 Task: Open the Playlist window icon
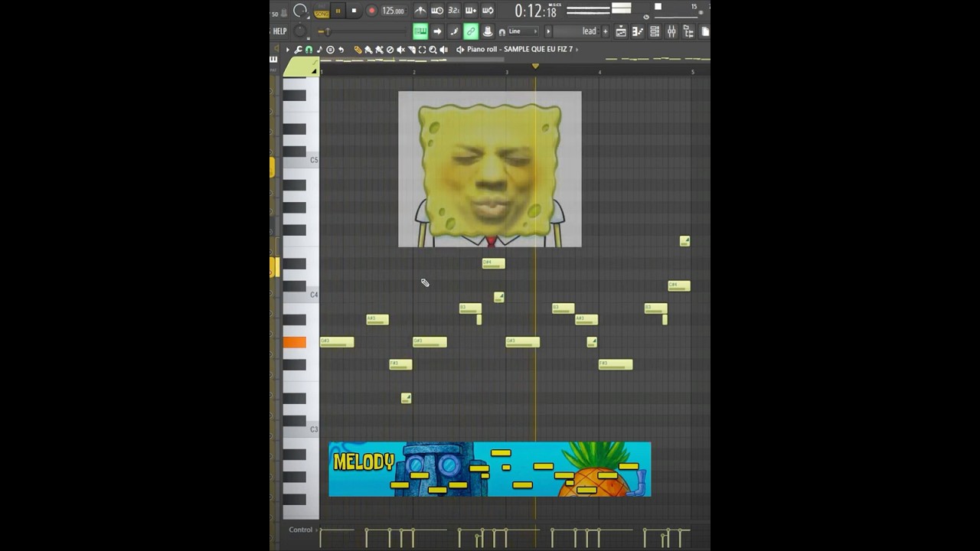point(621,31)
